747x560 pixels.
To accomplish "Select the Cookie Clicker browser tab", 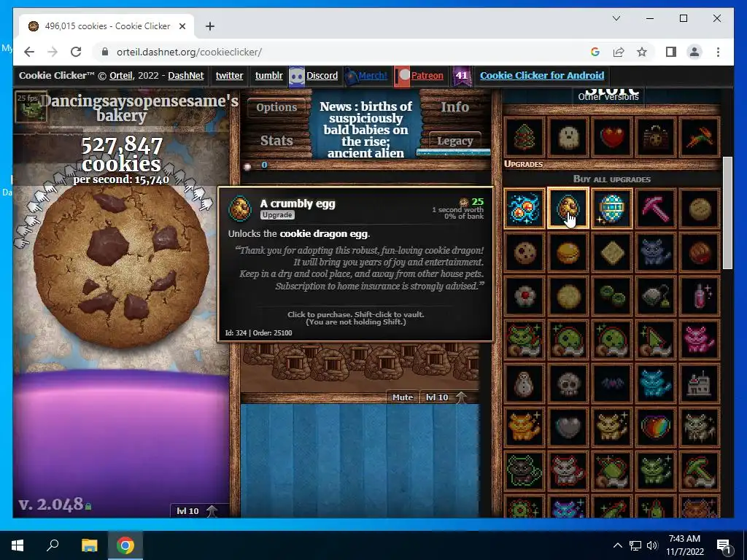I will pos(107,26).
